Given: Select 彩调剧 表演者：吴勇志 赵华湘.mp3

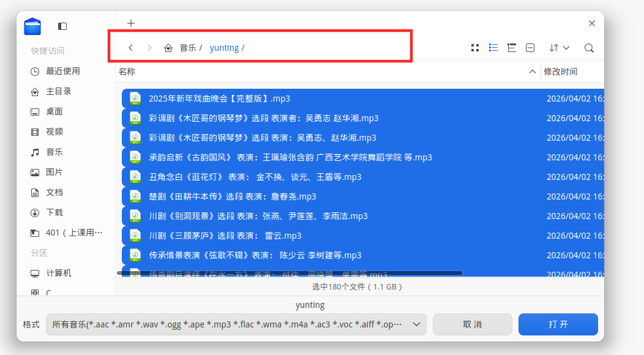Looking at the screenshot, I should pos(362,118).
